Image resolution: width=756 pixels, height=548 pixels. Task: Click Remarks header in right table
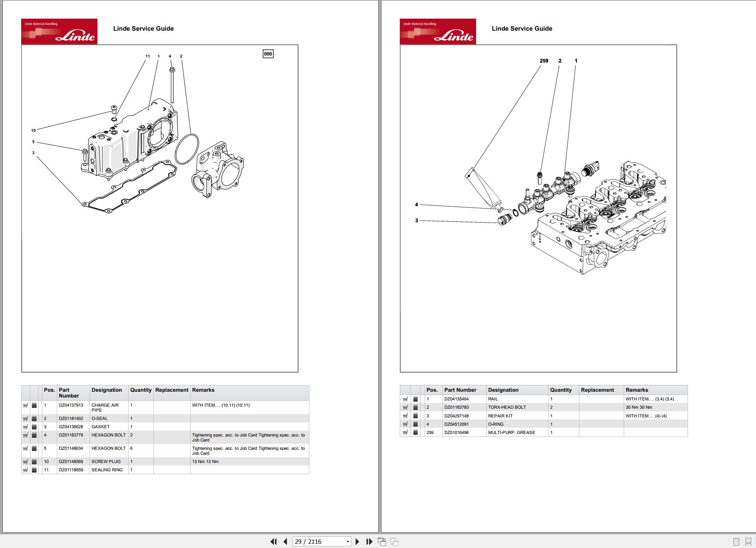(x=637, y=390)
